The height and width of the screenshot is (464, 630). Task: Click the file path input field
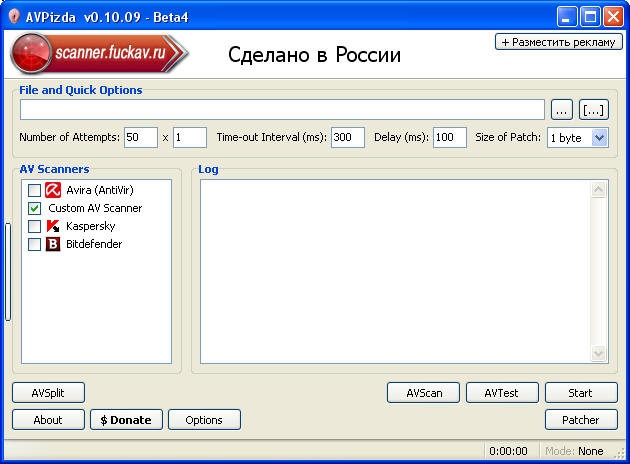tap(282, 110)
